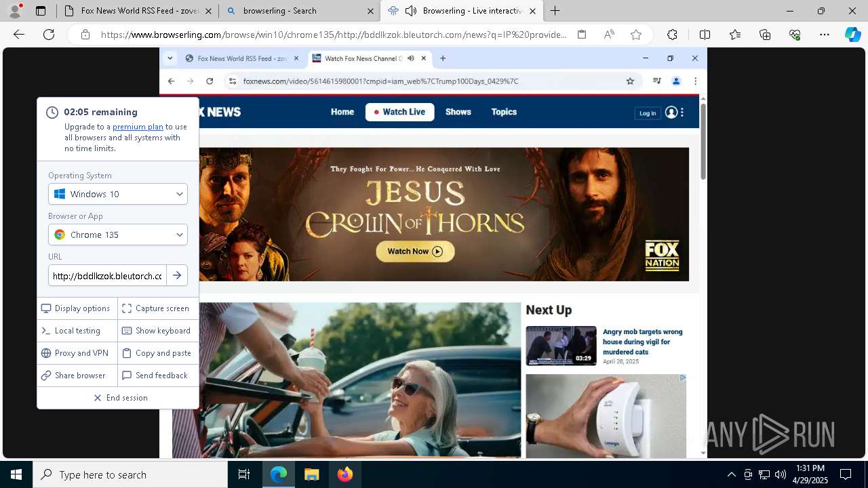Image resolution: width=868 pixels, height=488 pixels.
Task: Click inner page vertical scrollbar
Action: tap(703, 142)
